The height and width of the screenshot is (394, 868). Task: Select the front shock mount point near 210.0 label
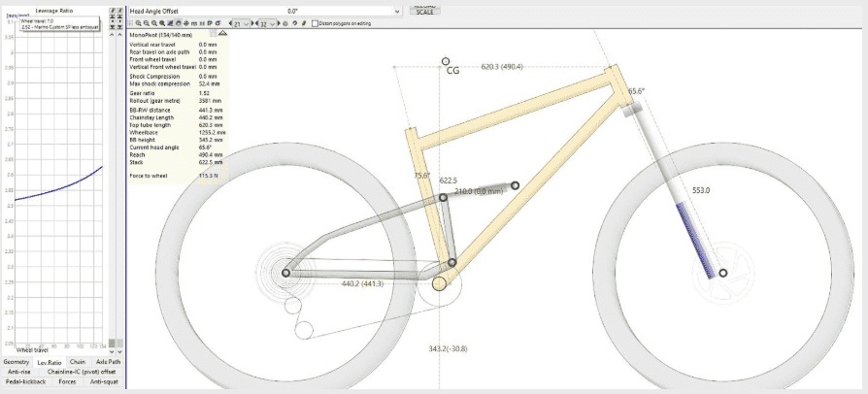pyautogui.click(x=515, y=185)
